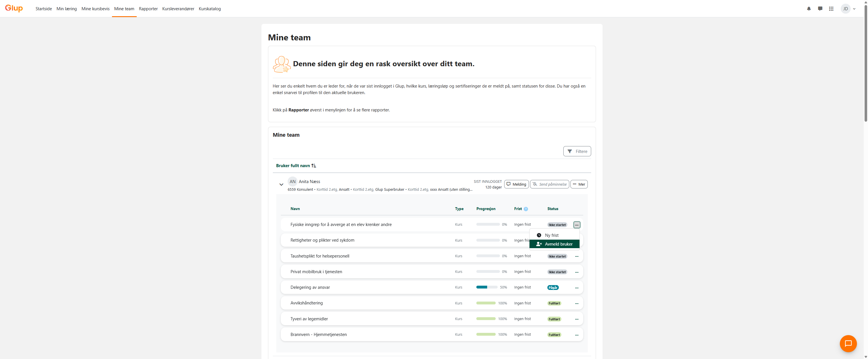The width and height of the screenshot is (868, 359).
Task: Click the Filtere button
Action: [577, 151]
